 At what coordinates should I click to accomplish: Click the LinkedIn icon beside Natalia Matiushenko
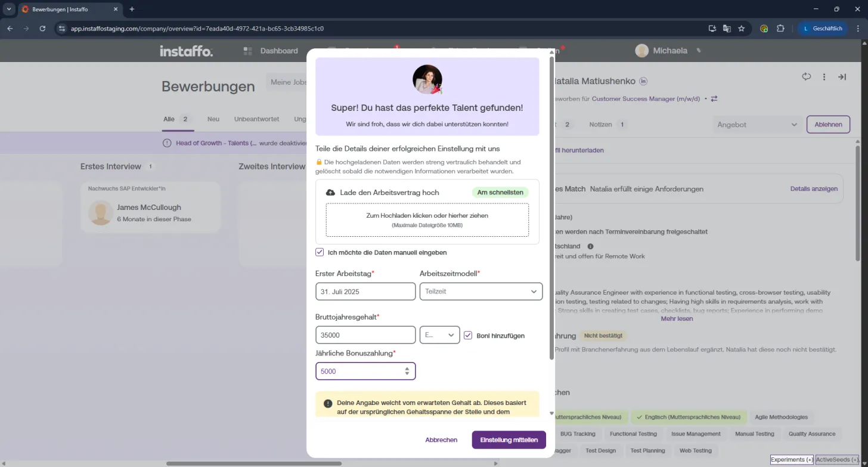click(x=643, y=81)
